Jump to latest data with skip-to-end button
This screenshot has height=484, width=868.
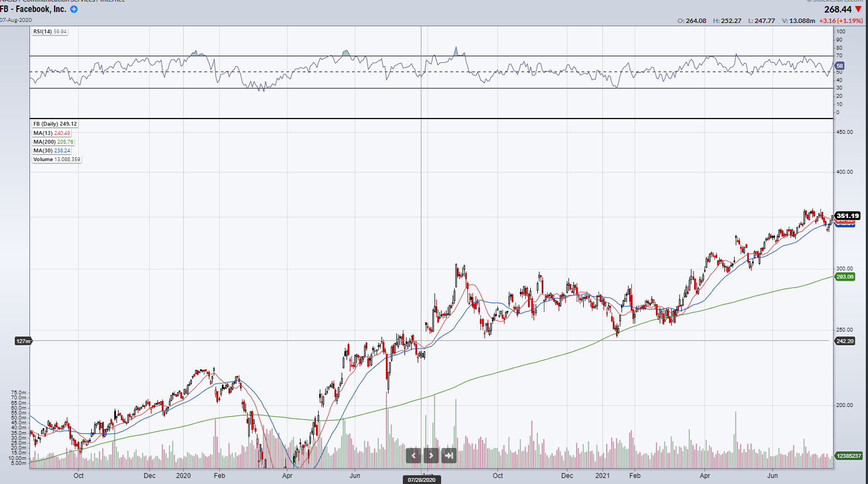449,455
